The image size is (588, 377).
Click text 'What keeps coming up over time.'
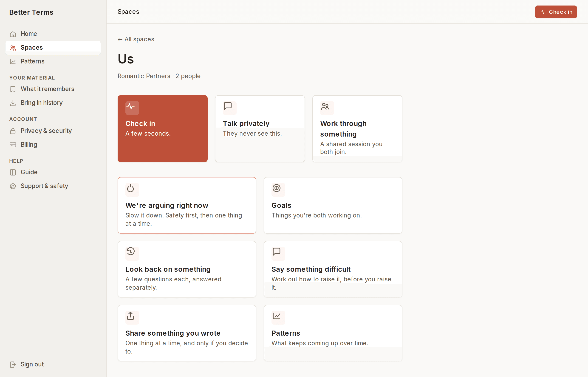(x=320, y=343)
